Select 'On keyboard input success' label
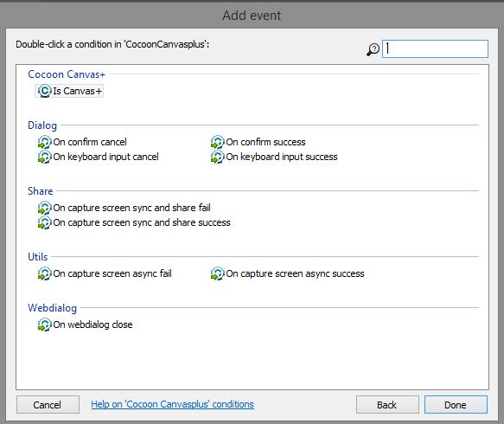The image size is (504, 424). tap(282, 157)
